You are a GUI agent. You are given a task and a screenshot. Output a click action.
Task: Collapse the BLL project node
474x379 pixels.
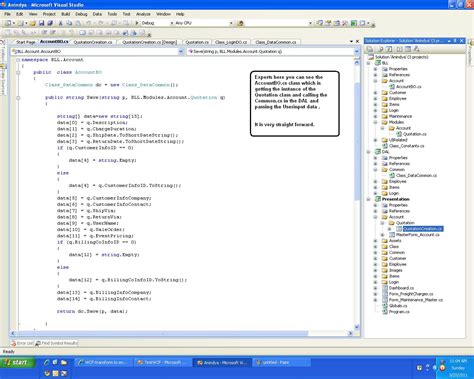(x=369, y=63)
